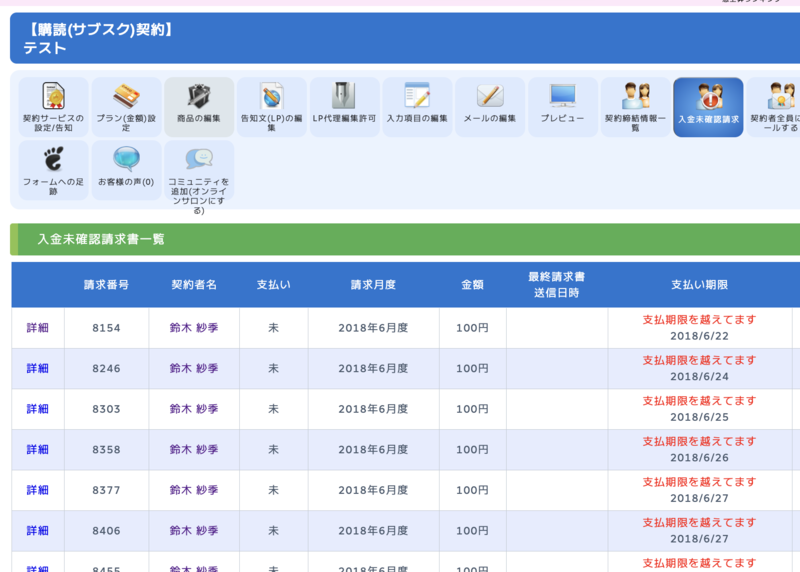Open 詳細 link for invoice 8303
800x572 pixels.
(x=37, y=409)
